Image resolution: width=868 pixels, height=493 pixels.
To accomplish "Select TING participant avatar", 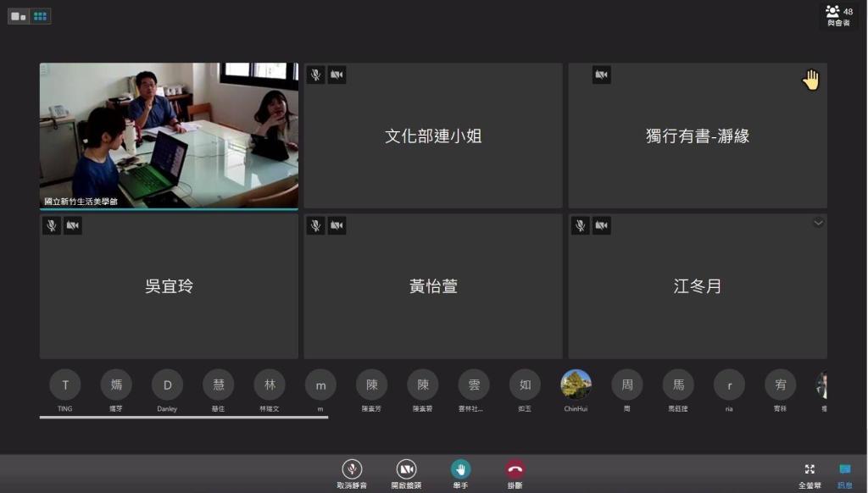I will [x=65, y=385].
